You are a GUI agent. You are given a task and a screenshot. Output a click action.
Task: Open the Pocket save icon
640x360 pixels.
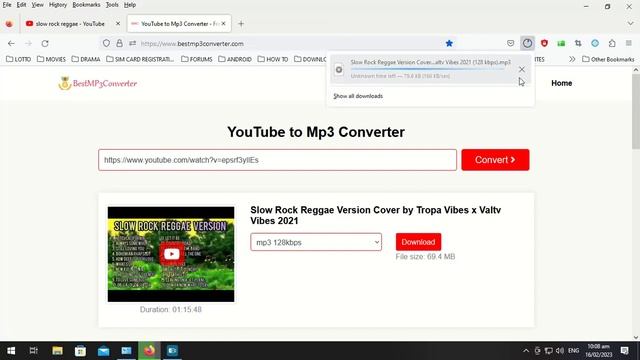pyautogui.click(x=510, y=43)
